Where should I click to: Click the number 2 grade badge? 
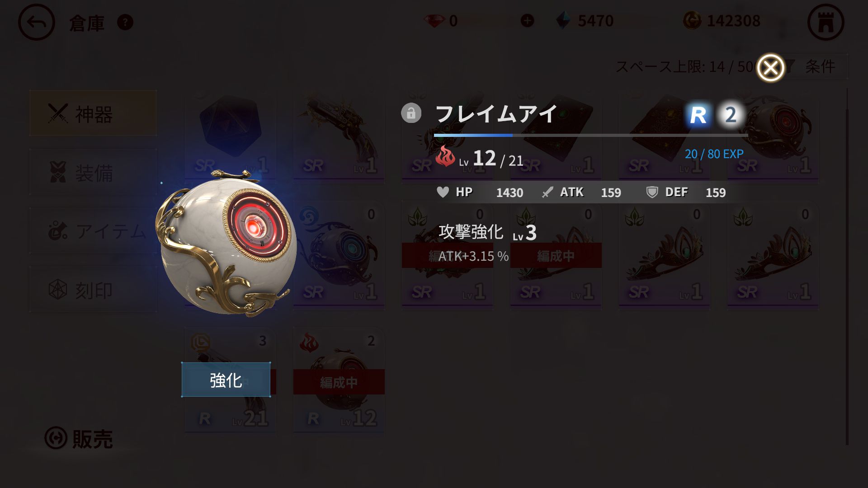pyautogui.click(x=730, y=115)
